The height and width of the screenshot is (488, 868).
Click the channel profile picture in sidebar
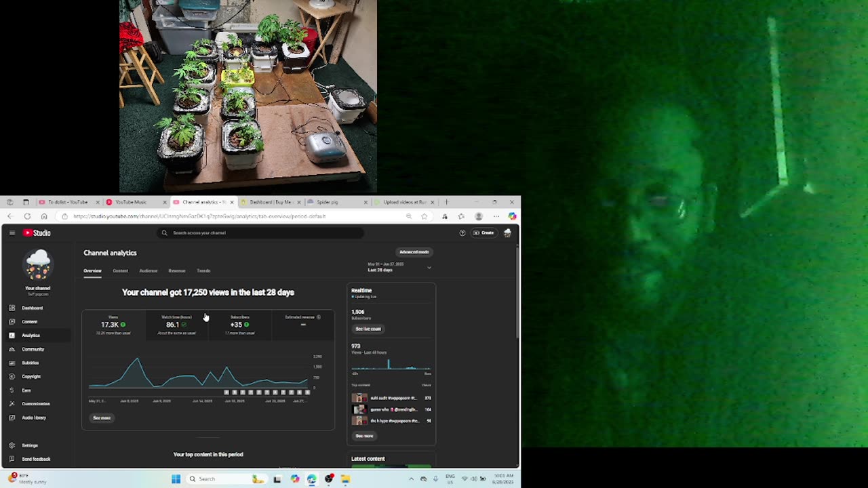click(x=38, y=265)
